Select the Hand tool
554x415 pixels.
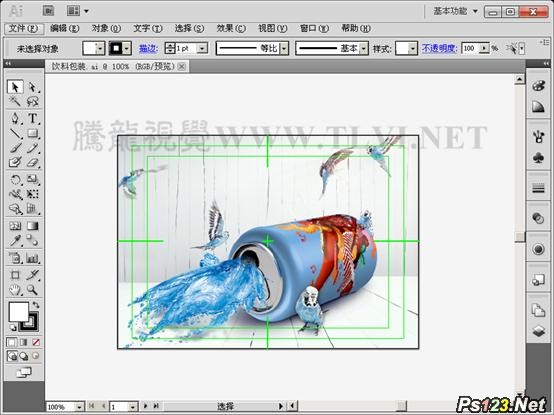(x=15, y=290)
